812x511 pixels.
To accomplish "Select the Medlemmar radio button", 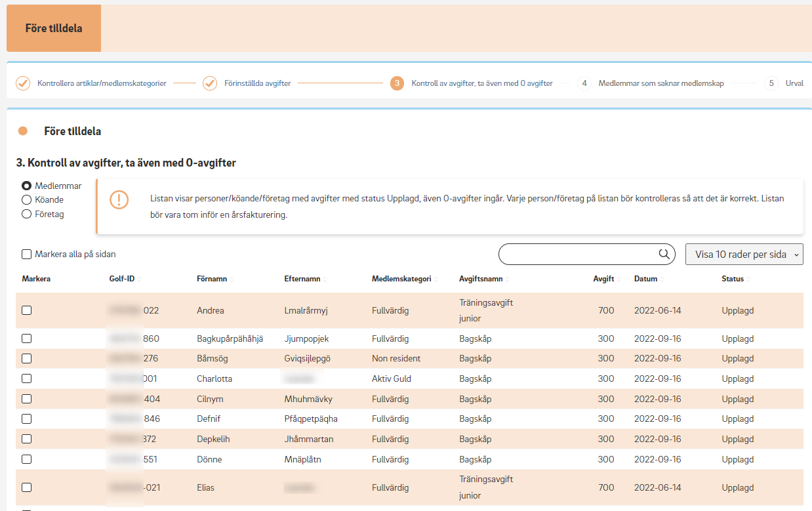I will coord(27,186).
